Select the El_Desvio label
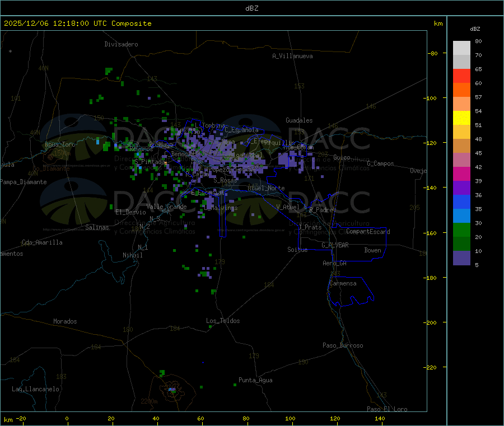 (x=130, y=212)
